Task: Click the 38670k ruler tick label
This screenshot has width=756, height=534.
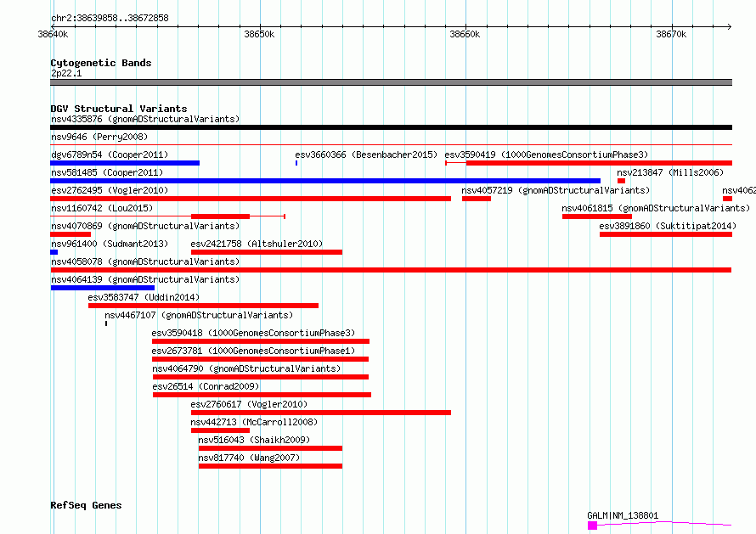Action: (x=671, y=34)
